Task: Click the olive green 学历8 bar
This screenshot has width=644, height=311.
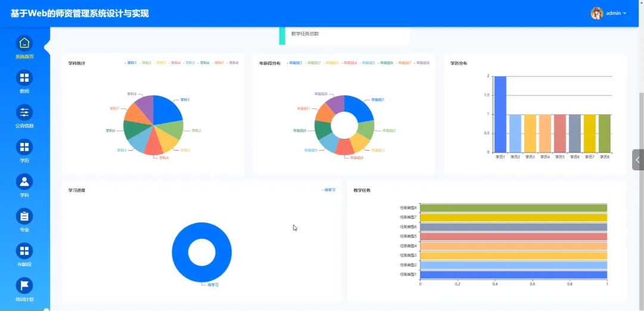Action: coord(605,133)
